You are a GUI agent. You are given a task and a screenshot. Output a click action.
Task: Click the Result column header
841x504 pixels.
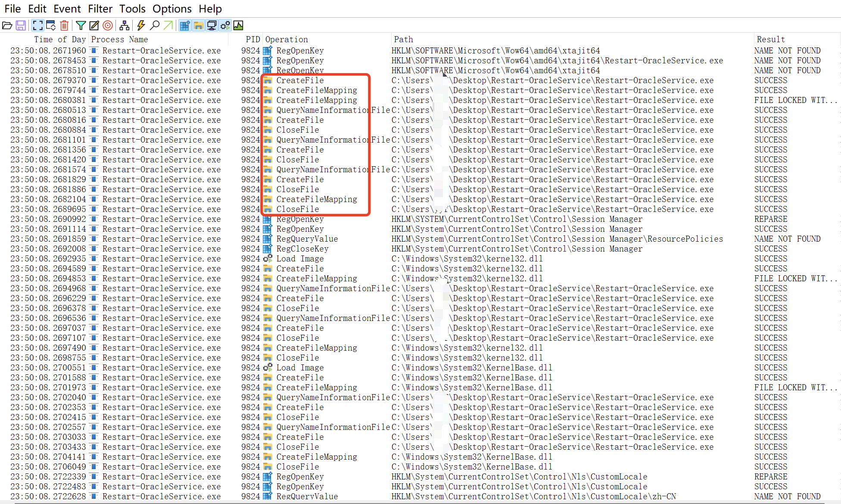pos(771,39)
